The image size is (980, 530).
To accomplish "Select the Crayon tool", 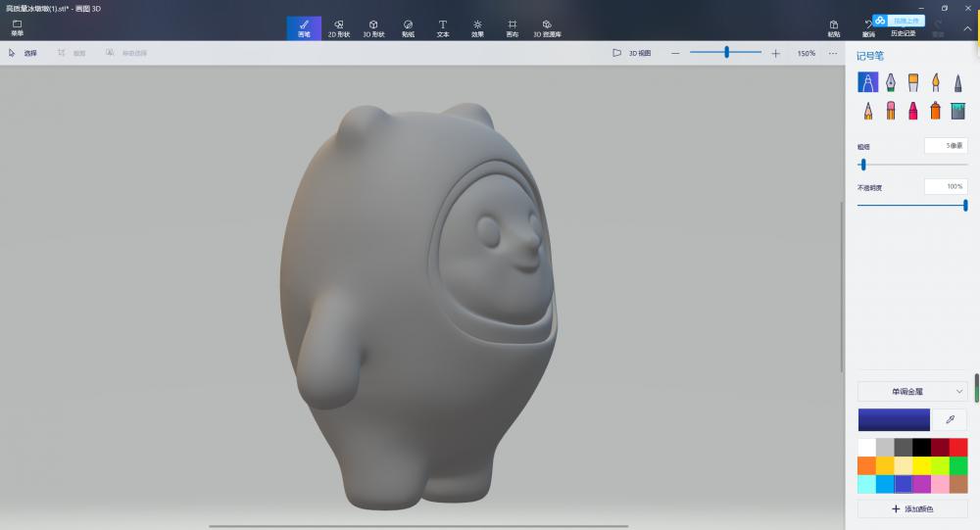I will [913, 111].
